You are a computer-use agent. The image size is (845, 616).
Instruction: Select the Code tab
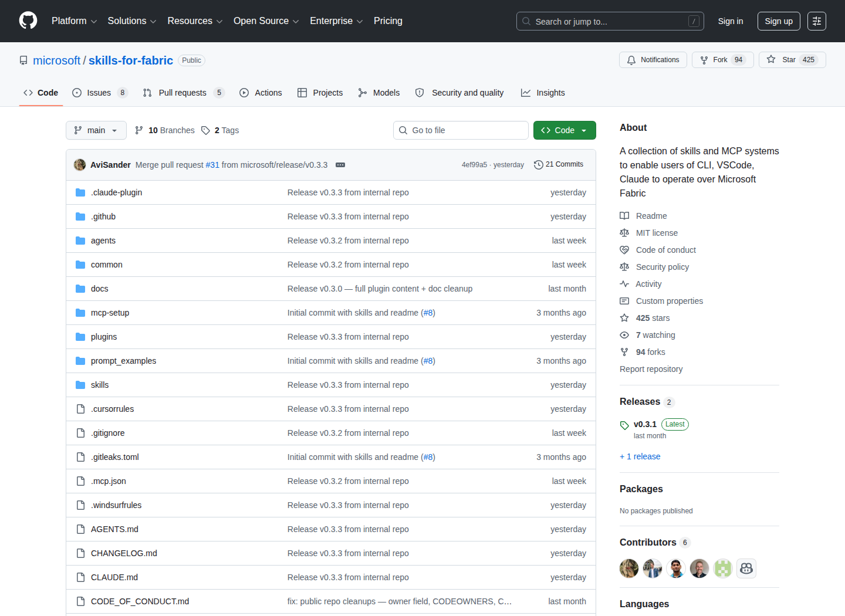(41, 93)
